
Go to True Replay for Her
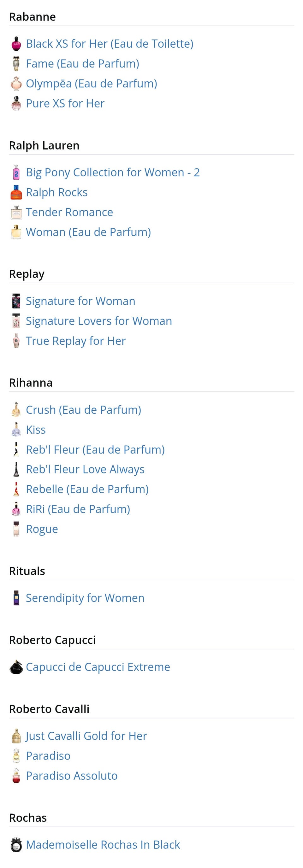click(x=75, y=341)
